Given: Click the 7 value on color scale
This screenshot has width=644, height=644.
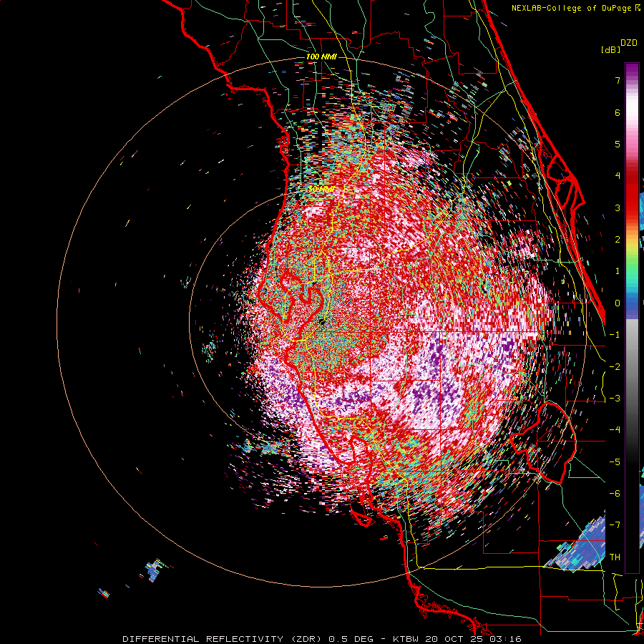Looking at the screenshot, I should tap(618, 80).
